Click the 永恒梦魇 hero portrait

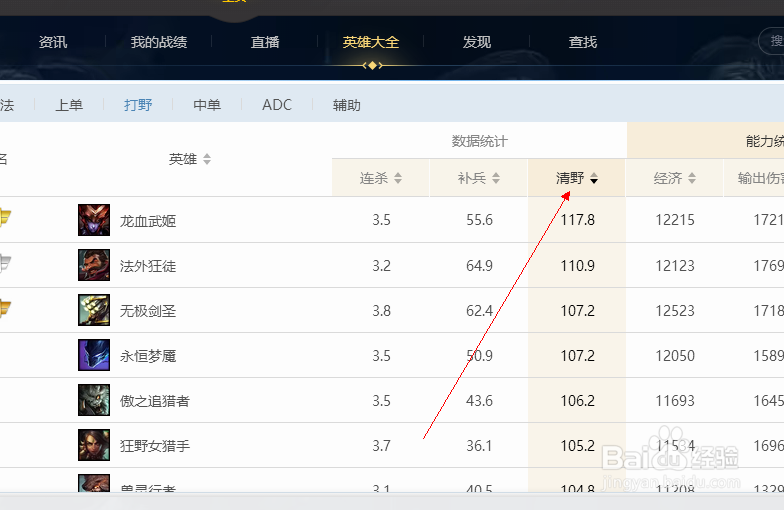pos(94,355)
